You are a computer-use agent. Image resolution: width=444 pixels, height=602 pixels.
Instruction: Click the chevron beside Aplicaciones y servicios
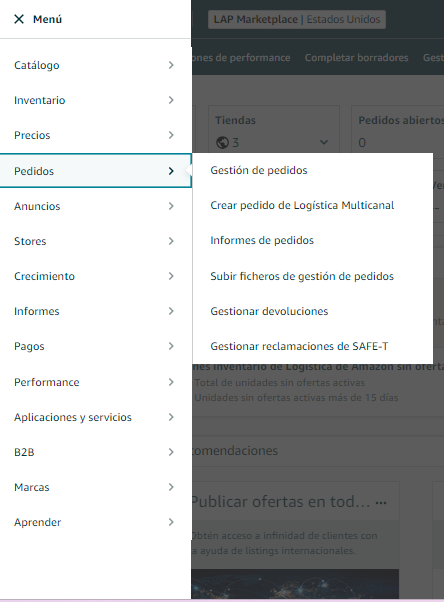pyautogui.click(x=171, y=417)
